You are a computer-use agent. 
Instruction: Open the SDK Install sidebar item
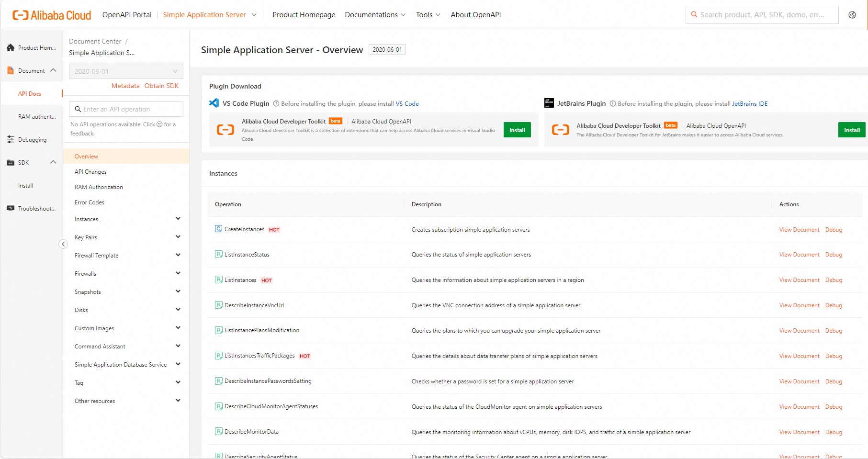[x=25, y=186]
